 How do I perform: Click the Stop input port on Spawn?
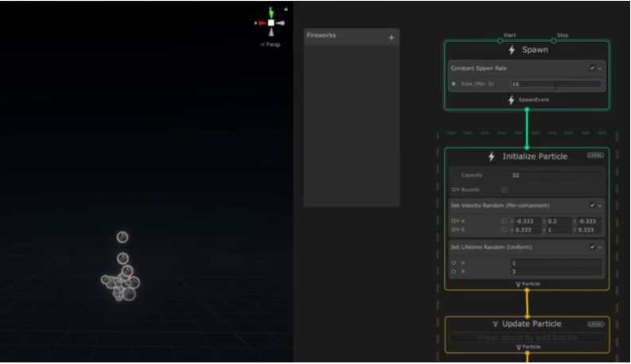coord(553,41)
